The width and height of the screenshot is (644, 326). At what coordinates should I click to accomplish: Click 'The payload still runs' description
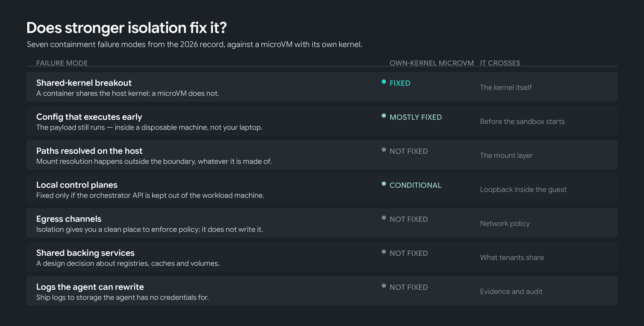coord(149,128)
